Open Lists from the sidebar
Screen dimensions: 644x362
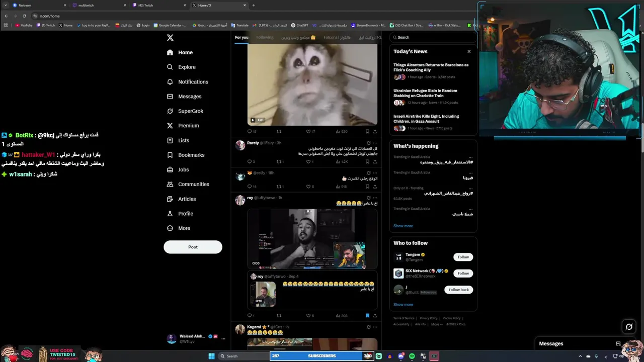pyautogui.click(x=178, y=140)
